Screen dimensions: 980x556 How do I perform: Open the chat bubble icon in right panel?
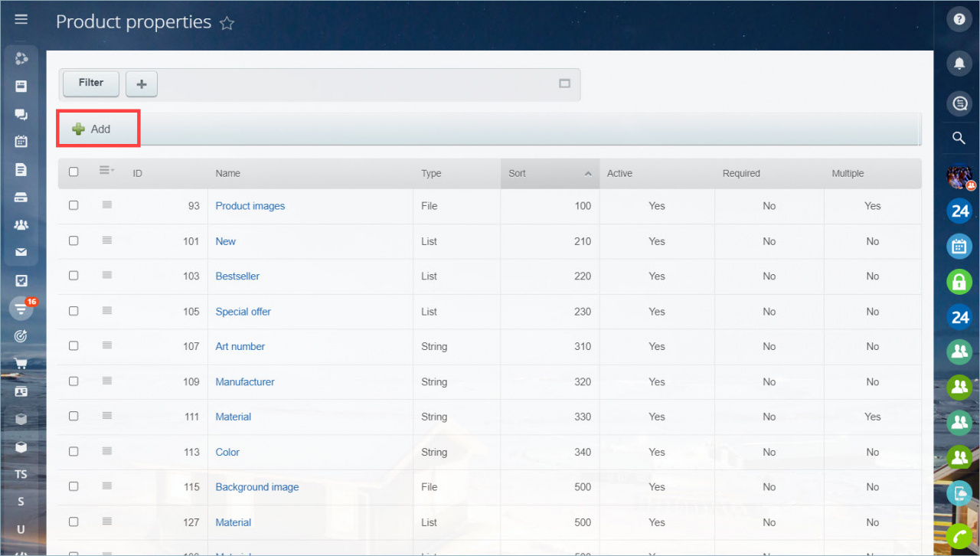pyautogui.click(x=959, y=103)
